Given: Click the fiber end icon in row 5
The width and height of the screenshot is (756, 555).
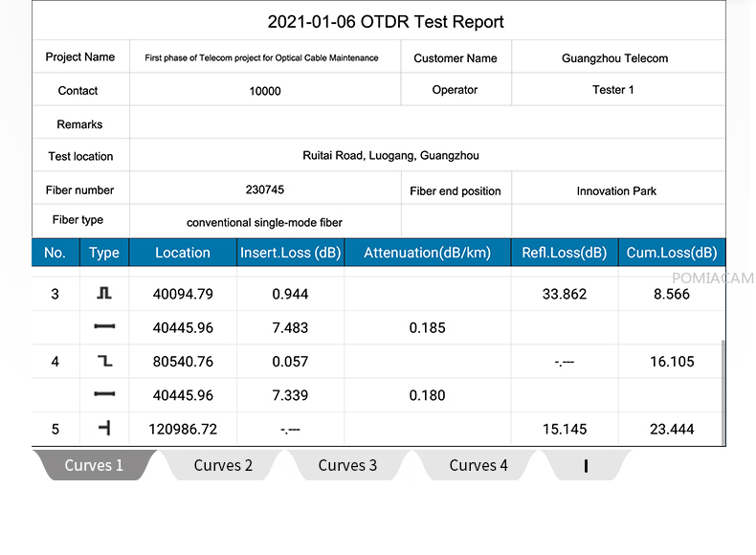Looking at the screenshot, I should tap(104, 429).
